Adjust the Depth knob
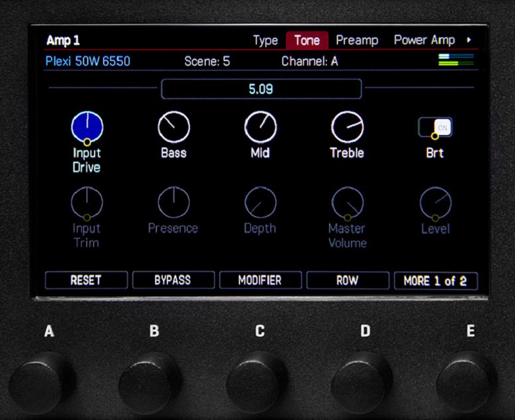The height and width of the screenshot is (420, 515). pos(260,201)
